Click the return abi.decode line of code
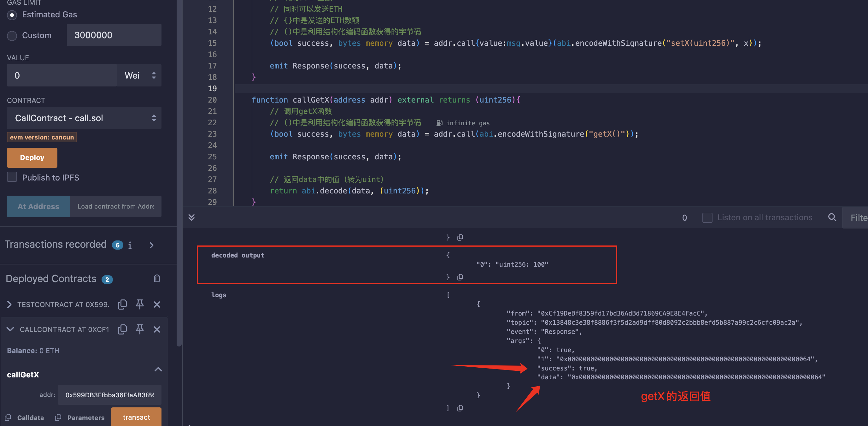Screen dimensions: 868x426 pyautogui.click(x=349, y=191)
